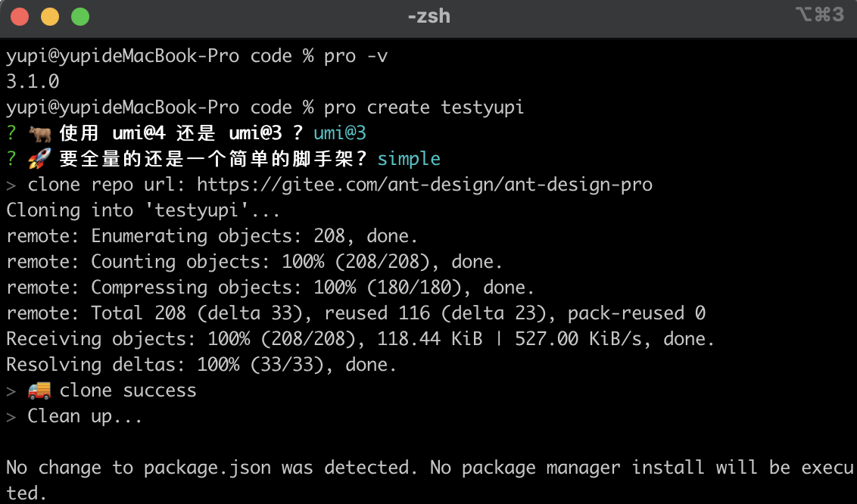The image size is (857, 504).
Task: Click the cow emoji in the umi prompt
Action: [x=39, y=133]
